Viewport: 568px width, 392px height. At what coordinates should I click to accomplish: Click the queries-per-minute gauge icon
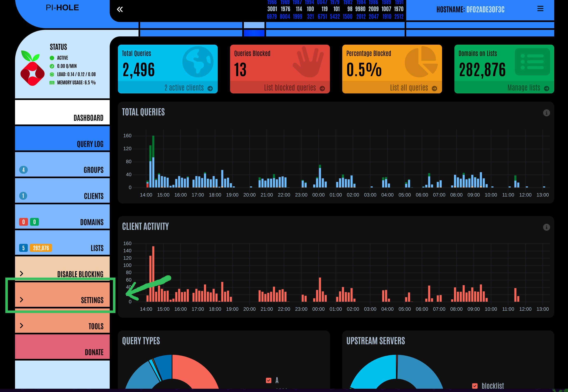tap(52, 66)
